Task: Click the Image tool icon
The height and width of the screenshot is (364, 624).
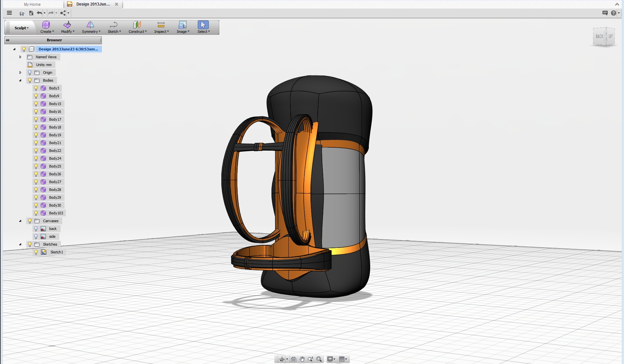Action: pos(183,27)
